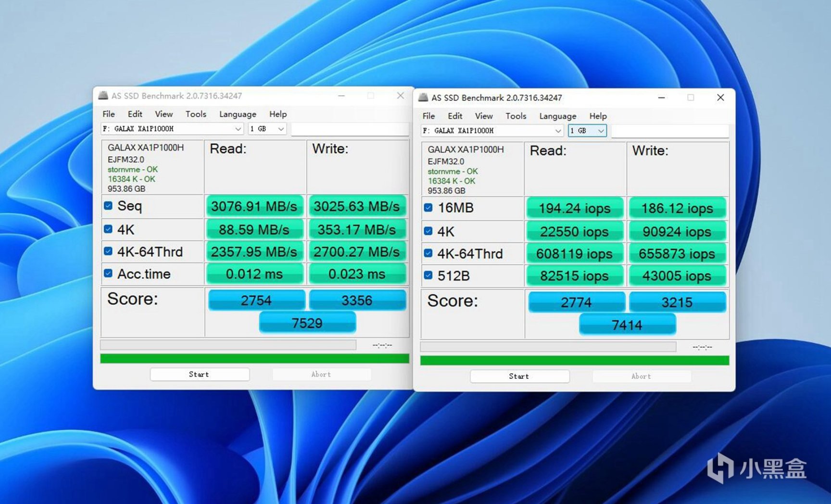Open the View menu in the right window
This screenshot has height=504, width=831.
(x=484, y=116)
